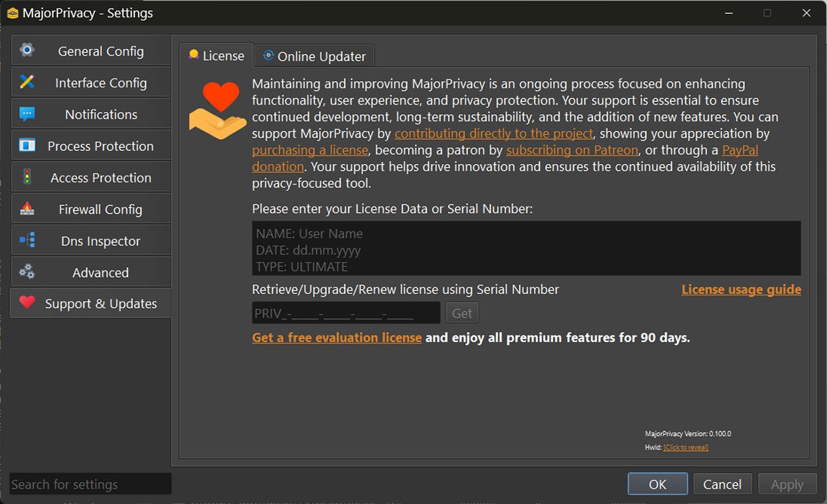827x504 pixels.
Task: Open the PayPal donation link
Action: tap(740, 150)
